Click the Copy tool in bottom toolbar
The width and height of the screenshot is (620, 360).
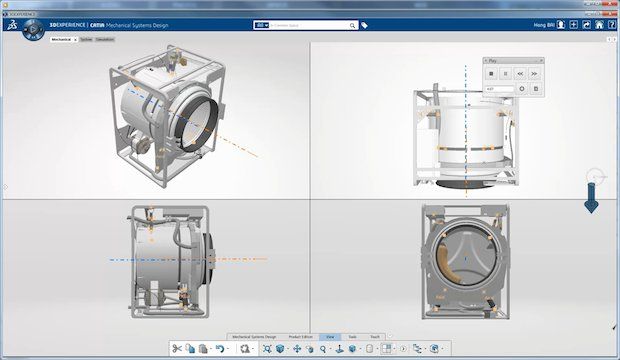point(190,349)
